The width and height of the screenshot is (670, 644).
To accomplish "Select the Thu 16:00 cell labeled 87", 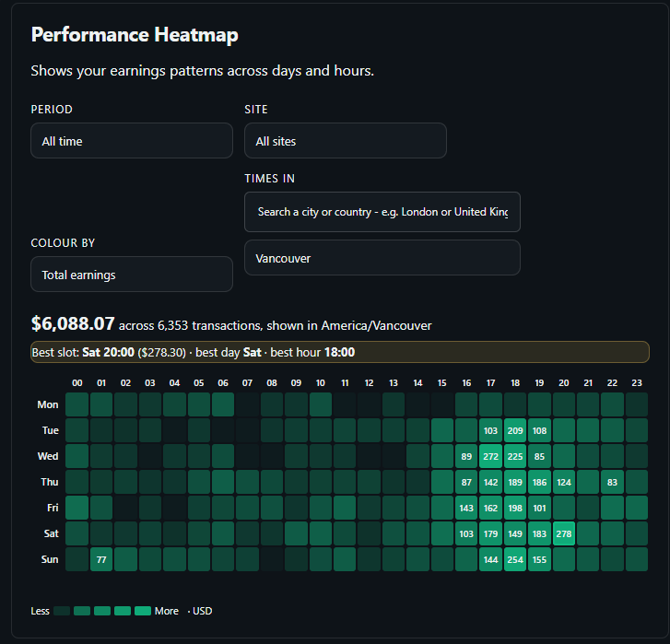I will 466,482.
